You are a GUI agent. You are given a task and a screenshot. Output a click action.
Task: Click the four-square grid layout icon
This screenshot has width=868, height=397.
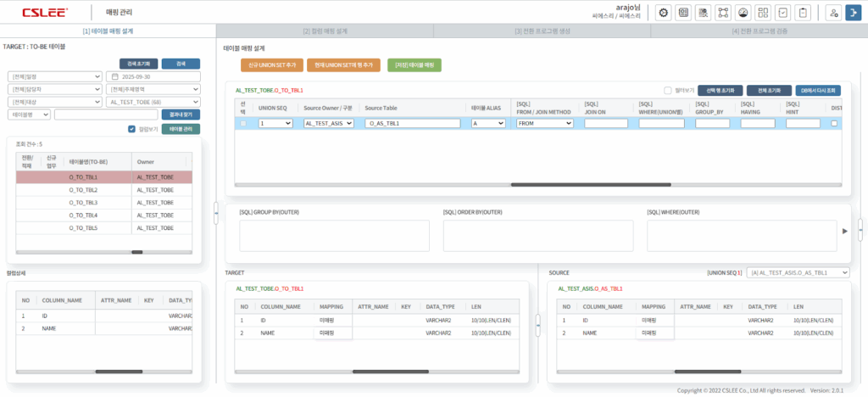pyautogui.click(x=763, y=13)
